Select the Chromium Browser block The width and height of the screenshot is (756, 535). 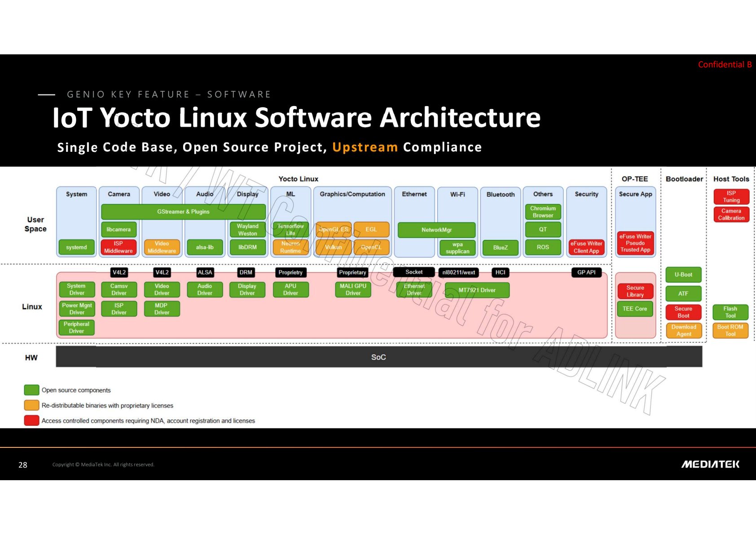click(543, 212)
